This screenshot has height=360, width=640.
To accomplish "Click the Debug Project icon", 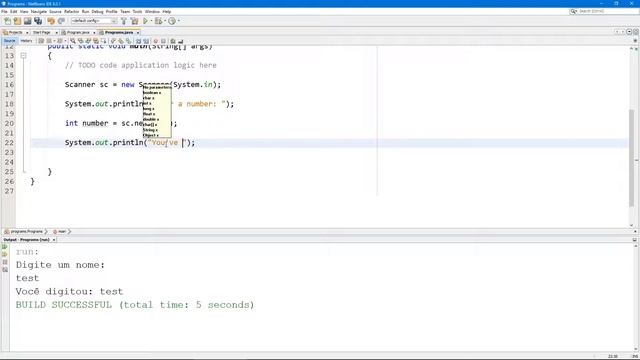I will coord(158,21).
